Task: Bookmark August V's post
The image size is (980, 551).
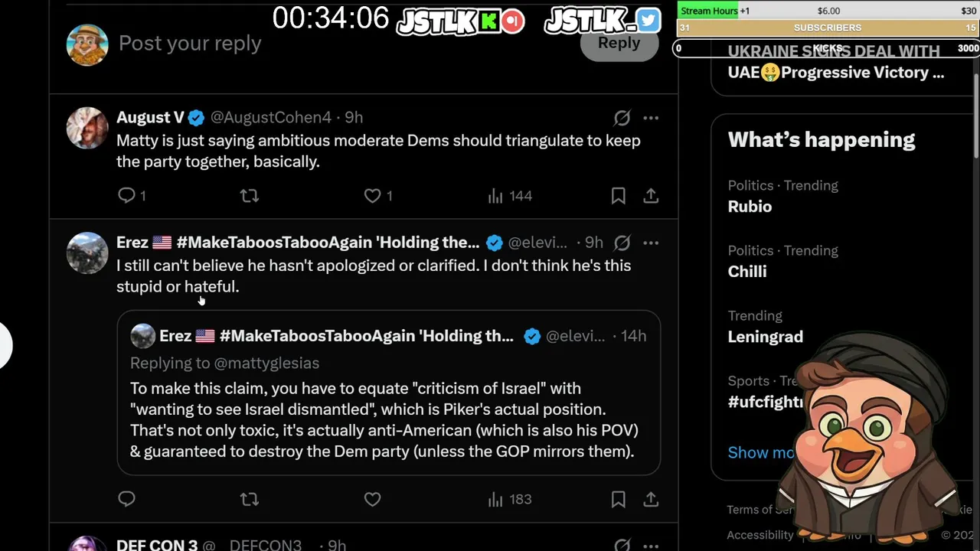Action: click(618, 196)
